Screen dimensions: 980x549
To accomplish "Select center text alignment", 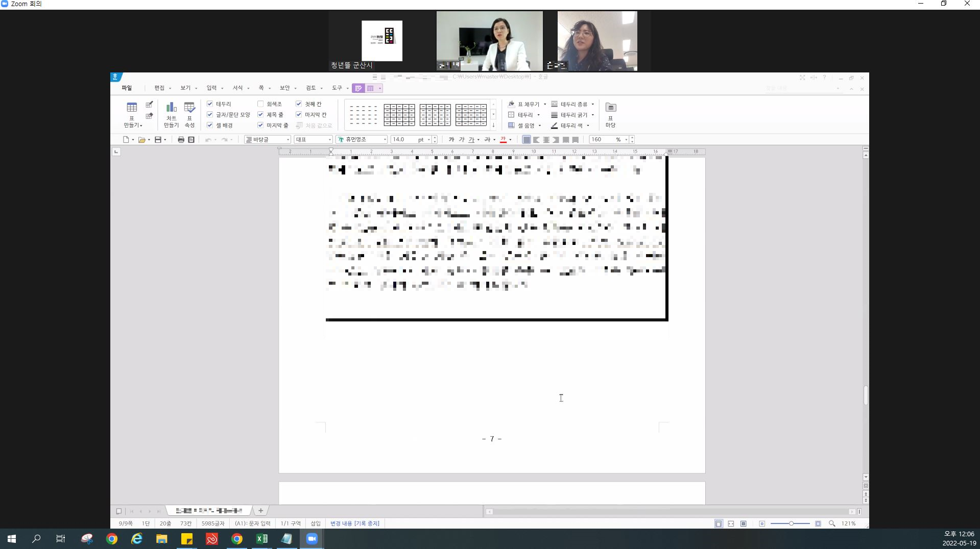I will 546,140.
